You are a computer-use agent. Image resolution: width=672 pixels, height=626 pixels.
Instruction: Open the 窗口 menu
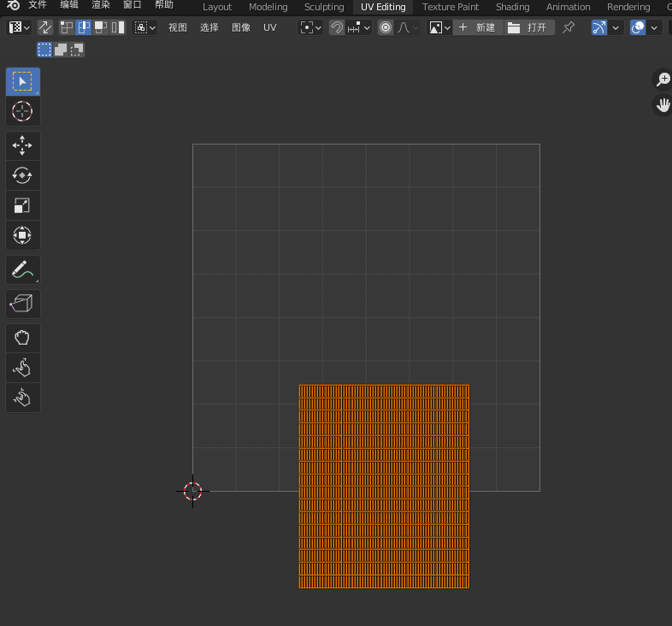[133, 5]
